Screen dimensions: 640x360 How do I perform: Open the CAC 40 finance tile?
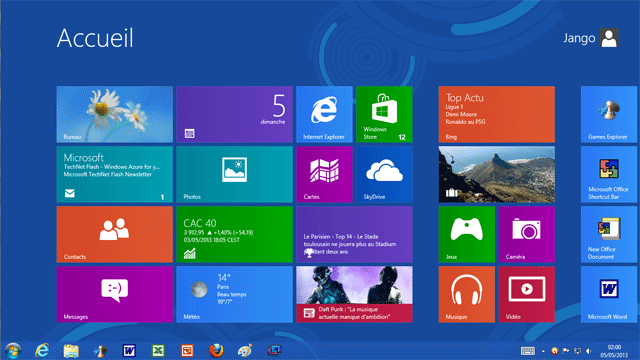pos(234,234)
